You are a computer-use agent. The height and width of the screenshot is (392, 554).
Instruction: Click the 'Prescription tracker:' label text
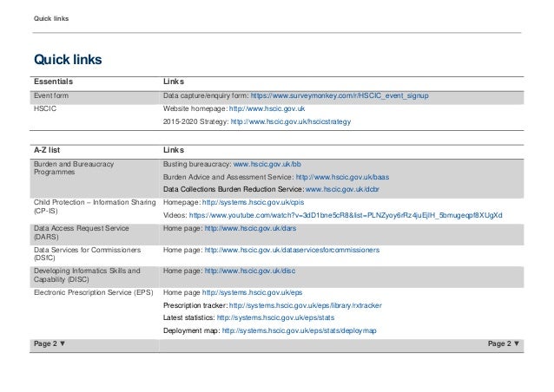195,305
